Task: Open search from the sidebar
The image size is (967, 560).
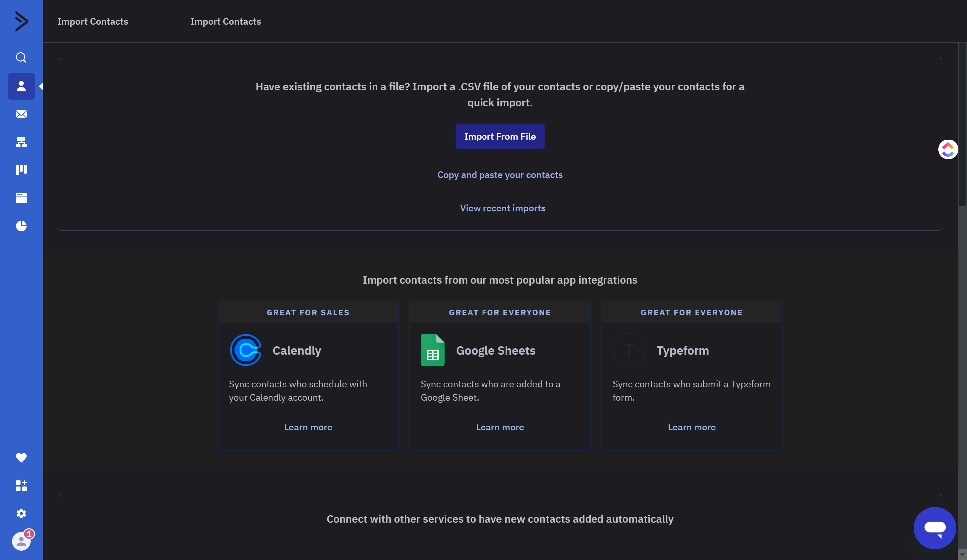Action: tap(21, 57)
